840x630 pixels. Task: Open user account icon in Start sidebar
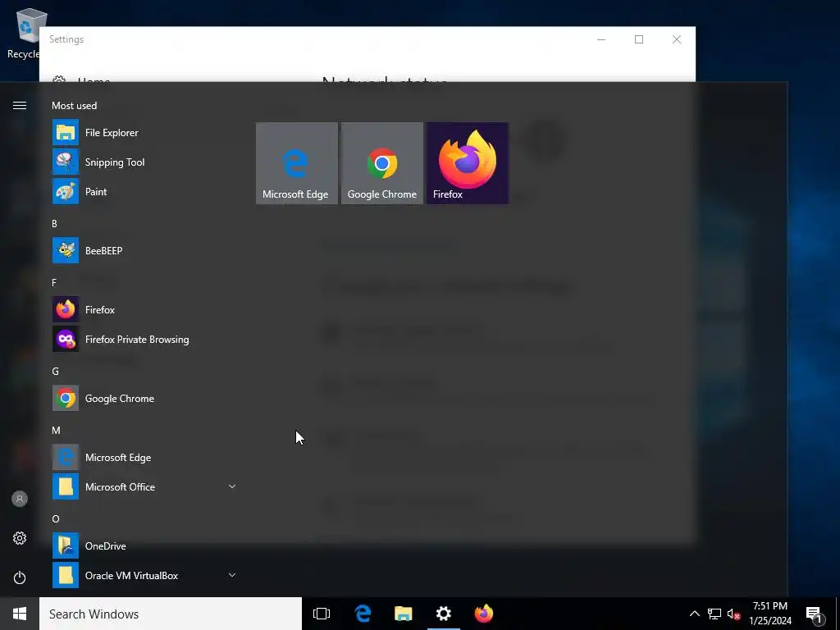20,499
